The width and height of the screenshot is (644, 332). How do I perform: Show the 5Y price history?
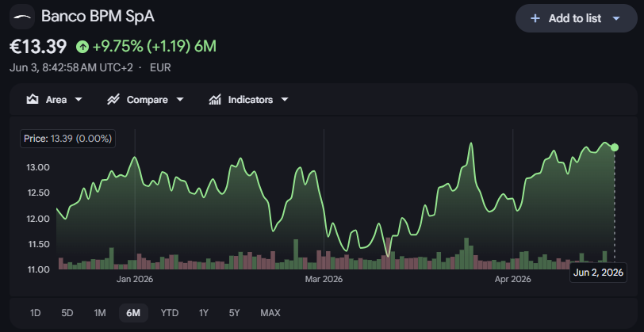point(234,313)
